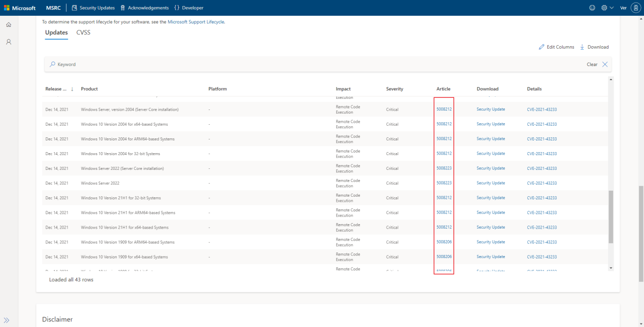
Task: Switch to the Updates tab
Action: click(x=56, y=32)
